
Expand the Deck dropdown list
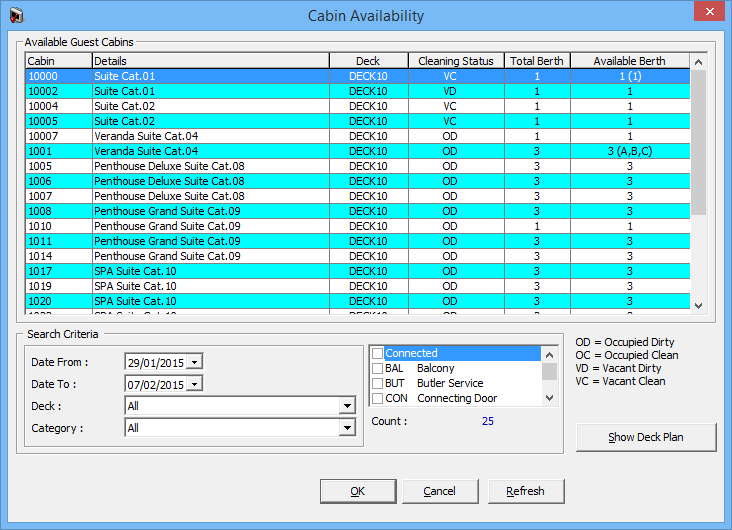347,406
